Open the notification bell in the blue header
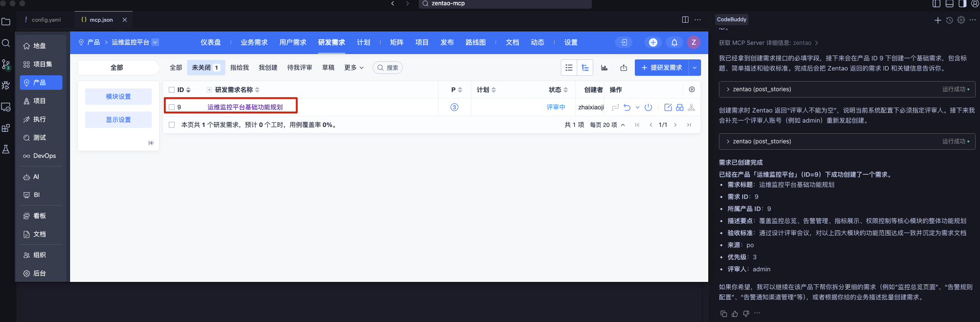This screenshot has width=980, height=322. pos(674,42)
